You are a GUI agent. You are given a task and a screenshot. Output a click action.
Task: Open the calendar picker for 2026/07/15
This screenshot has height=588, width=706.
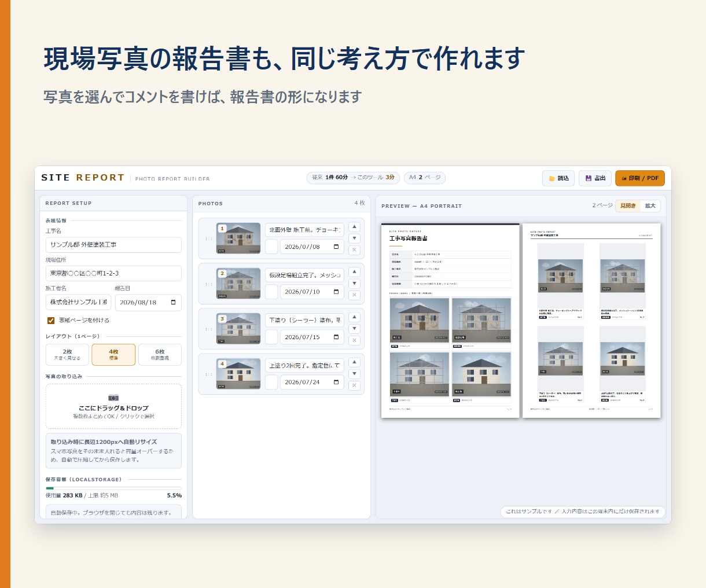336,337
